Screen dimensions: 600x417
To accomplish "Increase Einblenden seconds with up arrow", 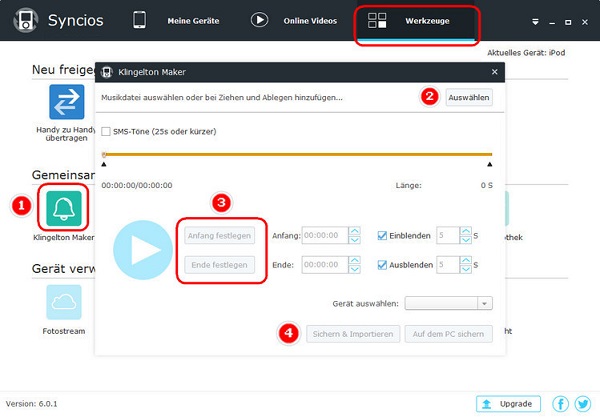I will (466, 231).
